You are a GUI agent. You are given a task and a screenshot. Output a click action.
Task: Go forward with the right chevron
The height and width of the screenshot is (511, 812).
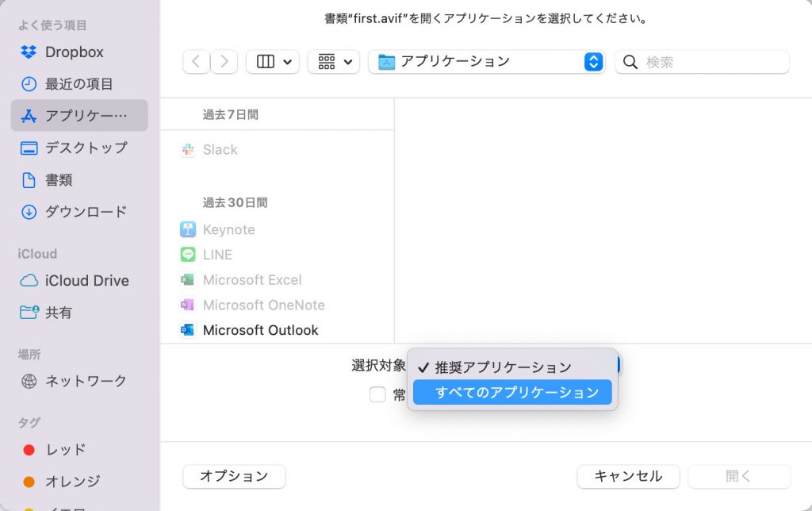tap(224, 62)
